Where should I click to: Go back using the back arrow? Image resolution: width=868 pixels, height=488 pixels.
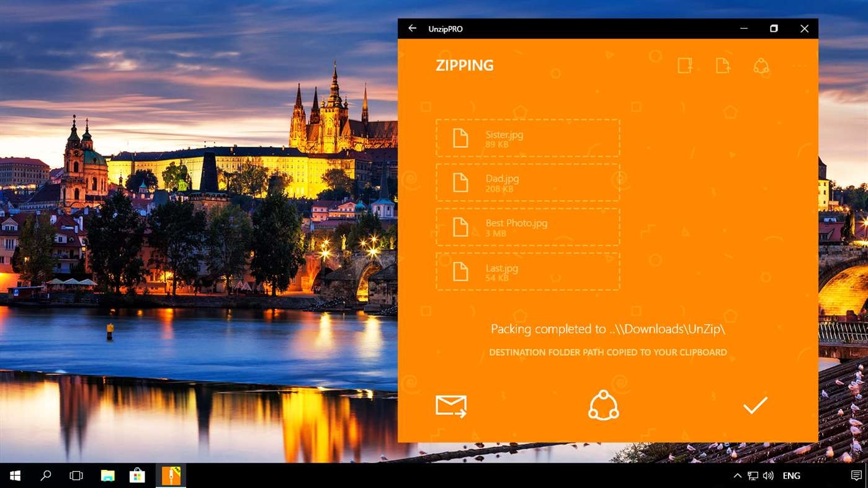[x=411, y=29]
